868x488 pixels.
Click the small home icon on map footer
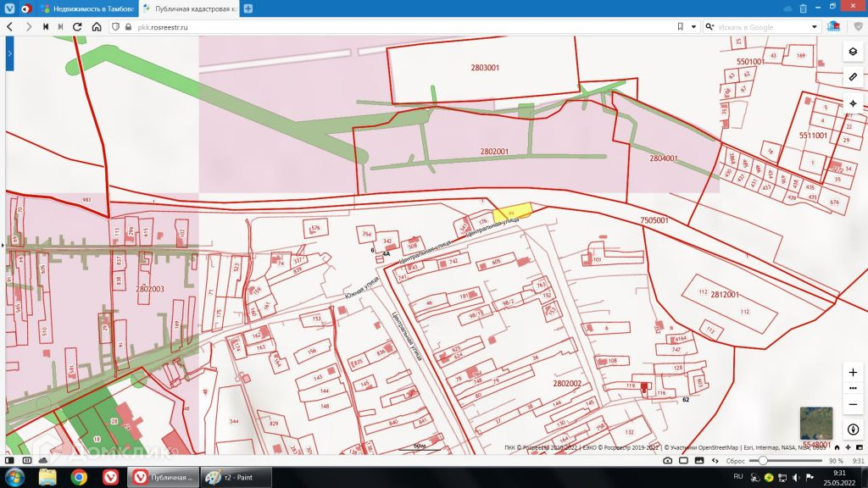837,447
